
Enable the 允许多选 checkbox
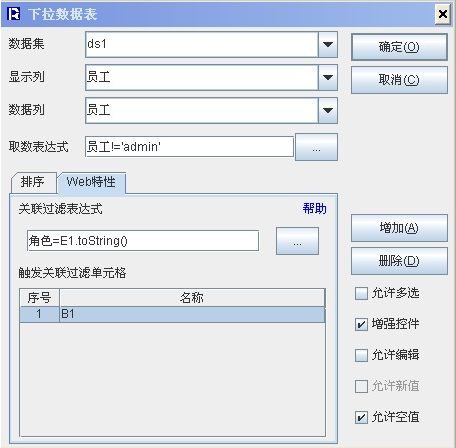361,294
